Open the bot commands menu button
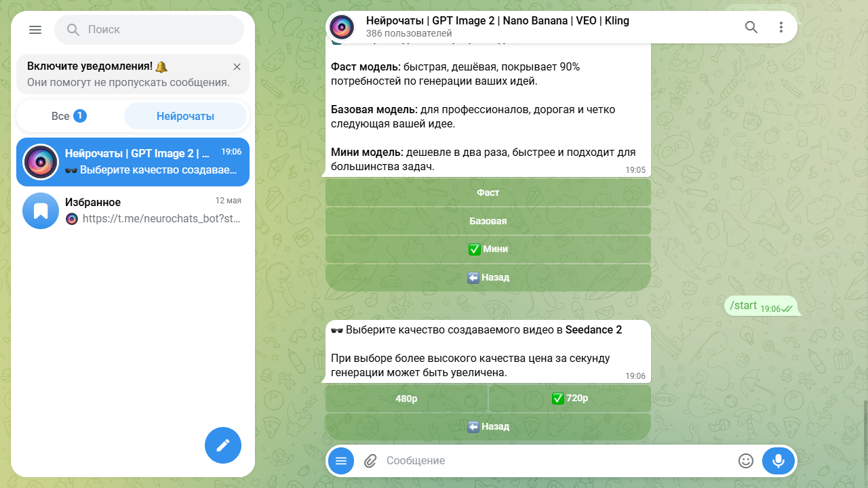The width and height of the screenshot is (868, 488). [341, 461]
